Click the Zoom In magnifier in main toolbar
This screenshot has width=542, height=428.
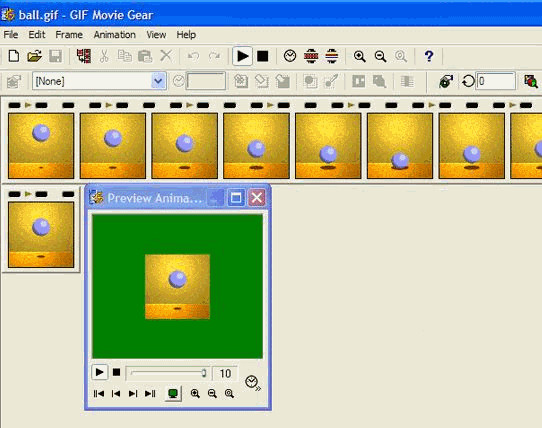359,56
